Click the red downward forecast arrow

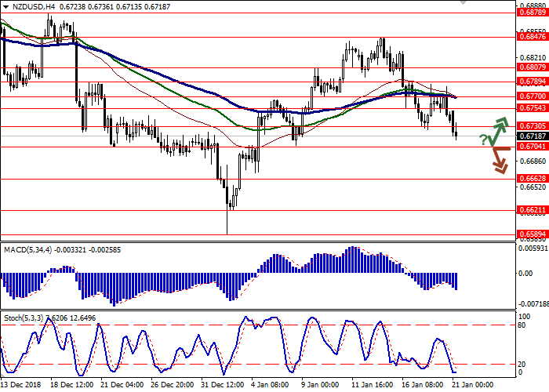(499, 162)
